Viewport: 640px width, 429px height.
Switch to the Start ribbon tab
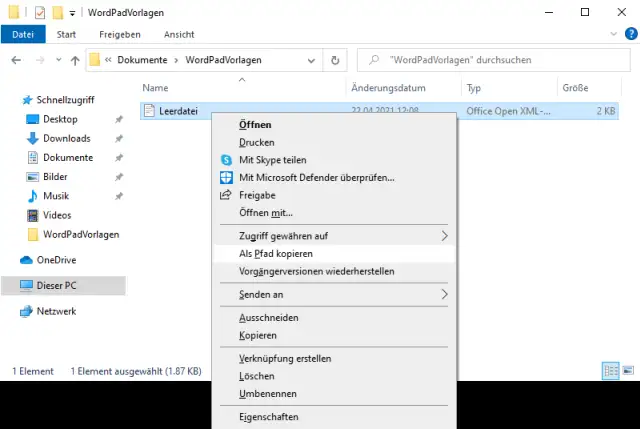point(66,34)
